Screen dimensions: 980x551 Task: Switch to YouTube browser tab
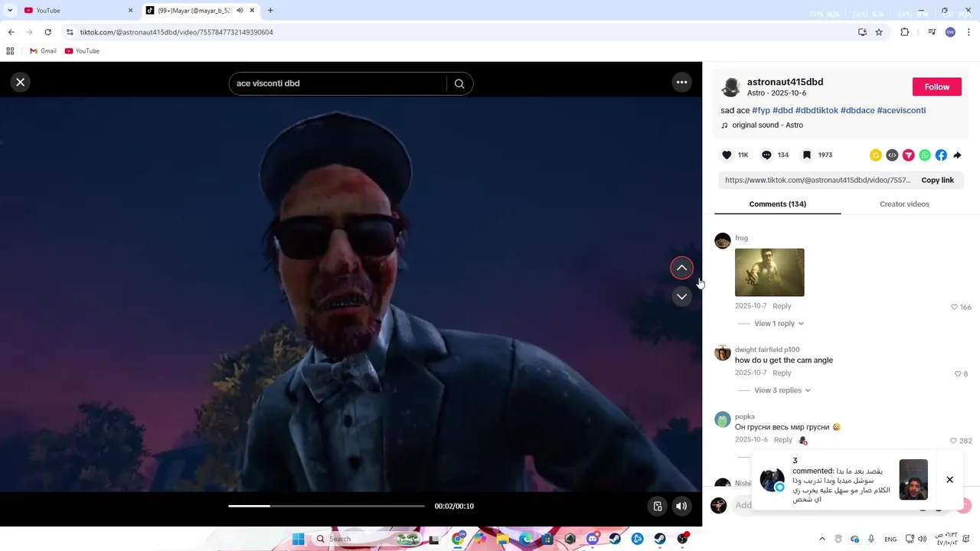coord(77,11)
